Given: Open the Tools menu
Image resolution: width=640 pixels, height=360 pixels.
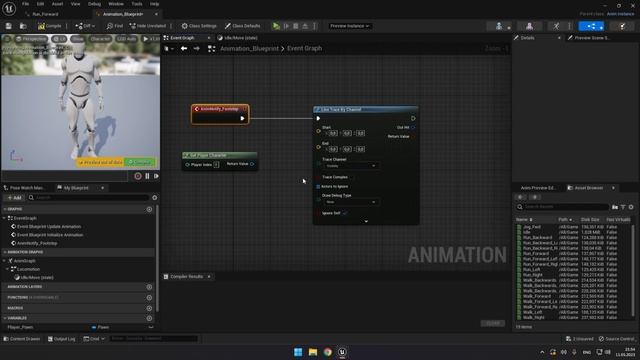Looking at the screenshot, I should point(137,4).
